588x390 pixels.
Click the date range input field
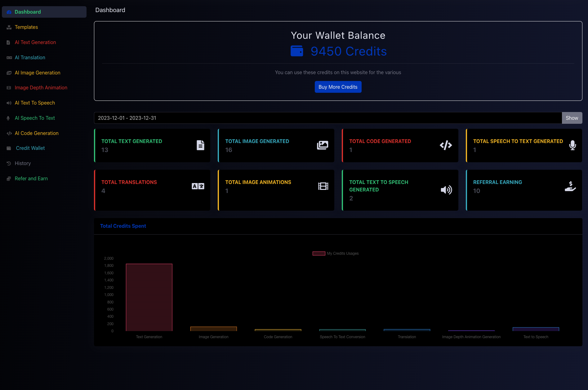point(327,118)
